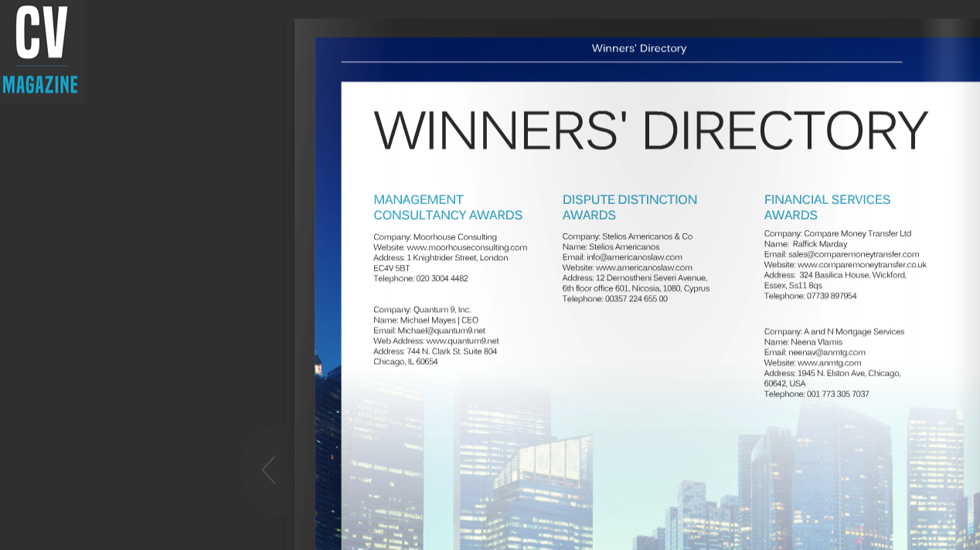Open www.comparemoneytransfer.co.uk website link
980x550 pixels.
coord(862,264)
